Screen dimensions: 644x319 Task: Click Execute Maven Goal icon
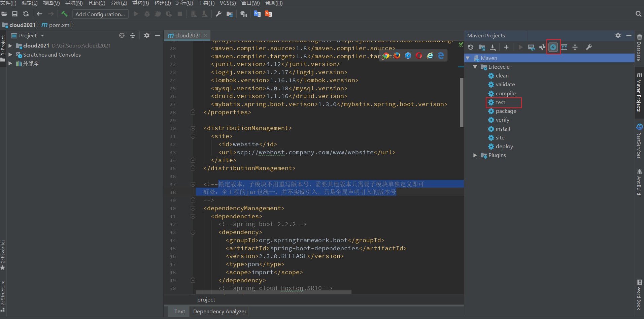tap(531, 47)
